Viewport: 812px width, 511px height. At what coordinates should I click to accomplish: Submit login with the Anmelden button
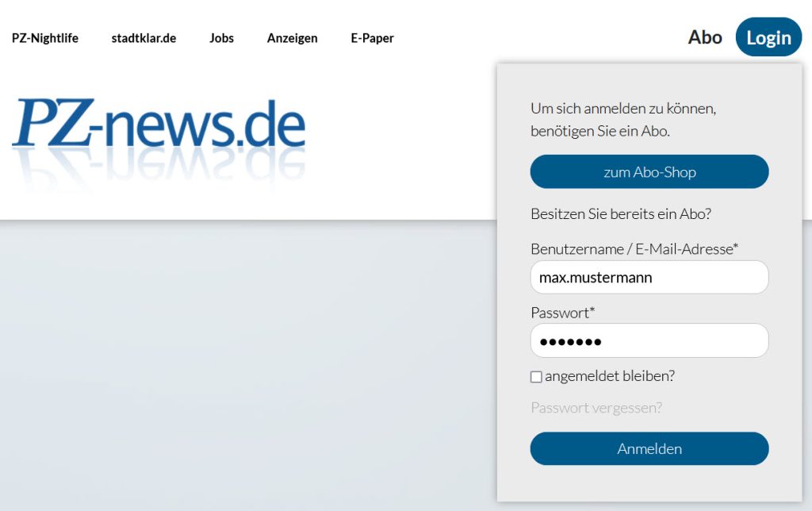click(649, 448)
